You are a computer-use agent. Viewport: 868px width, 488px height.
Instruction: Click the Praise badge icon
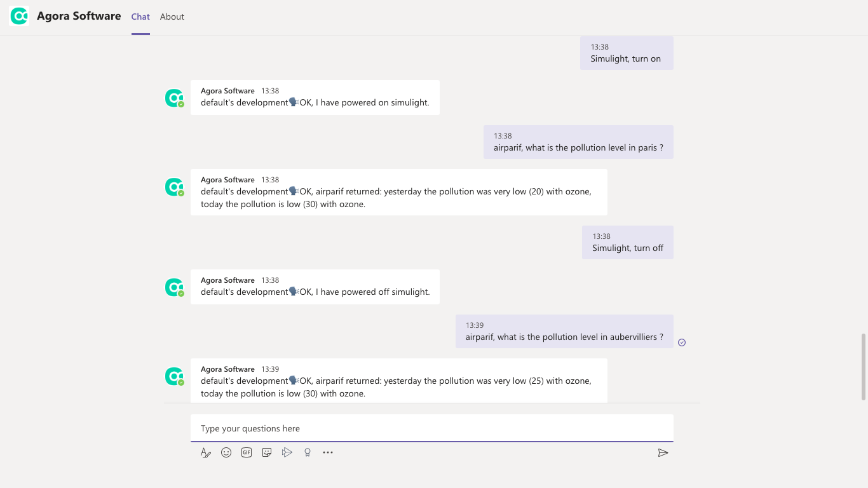pos(308,452)
